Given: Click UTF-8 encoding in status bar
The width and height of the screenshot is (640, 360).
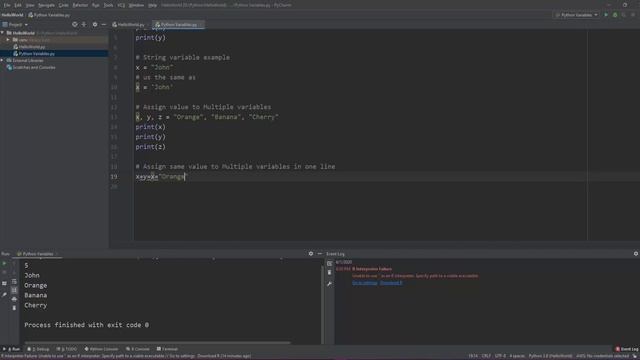Looking at the screenshot, I should tap(500, 356).
